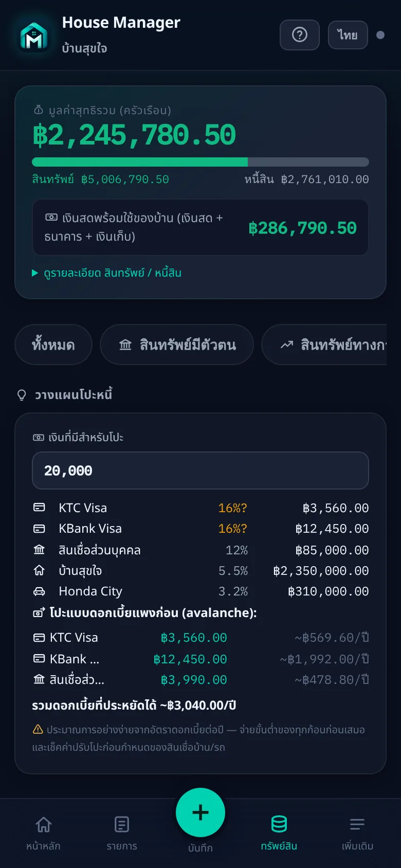
Task: Open the help question mark icon
Action: tap(300, 35)
